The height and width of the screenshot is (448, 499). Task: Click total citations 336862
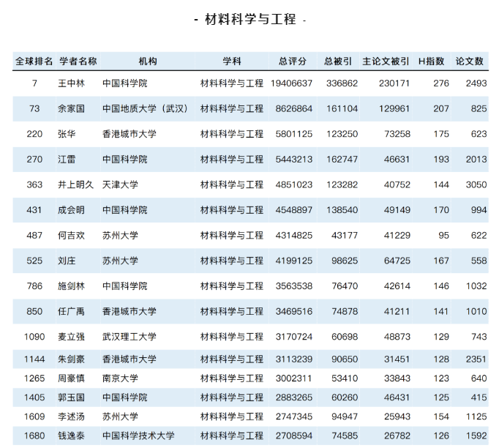pyautogui.click(x=342, y=83)
